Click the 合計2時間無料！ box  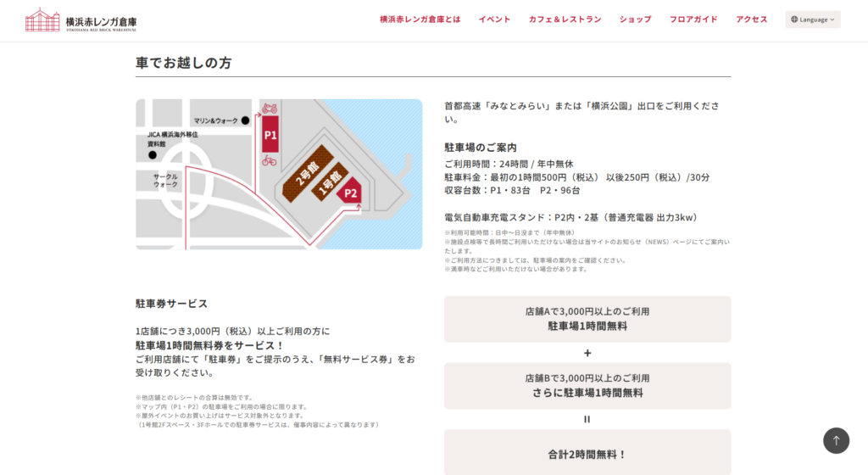(x=587, y=452)
